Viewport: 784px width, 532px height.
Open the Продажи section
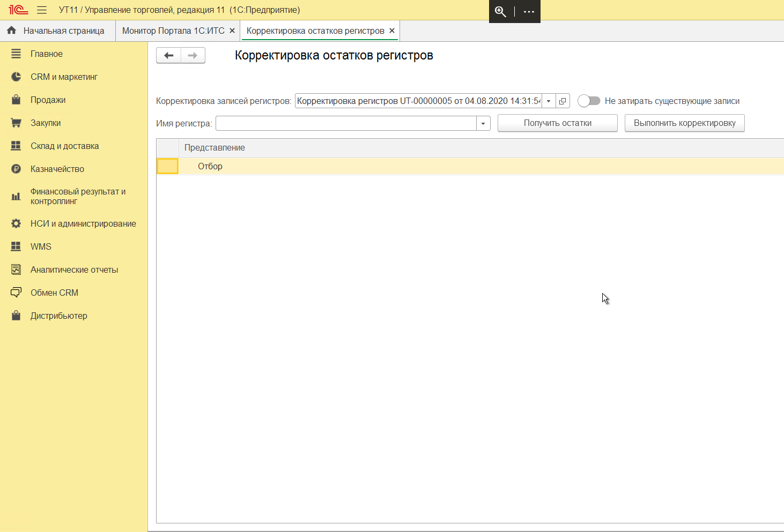tap(48, 100)
